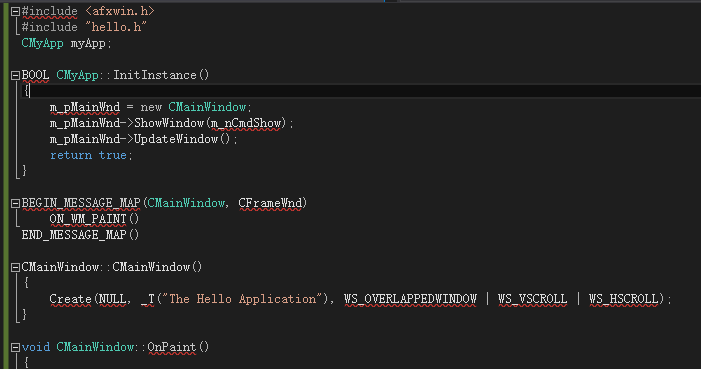Collapse the BEGIN_MESSAGE_MAP block
The image size is (701, 369).
(x=15, y=204)
